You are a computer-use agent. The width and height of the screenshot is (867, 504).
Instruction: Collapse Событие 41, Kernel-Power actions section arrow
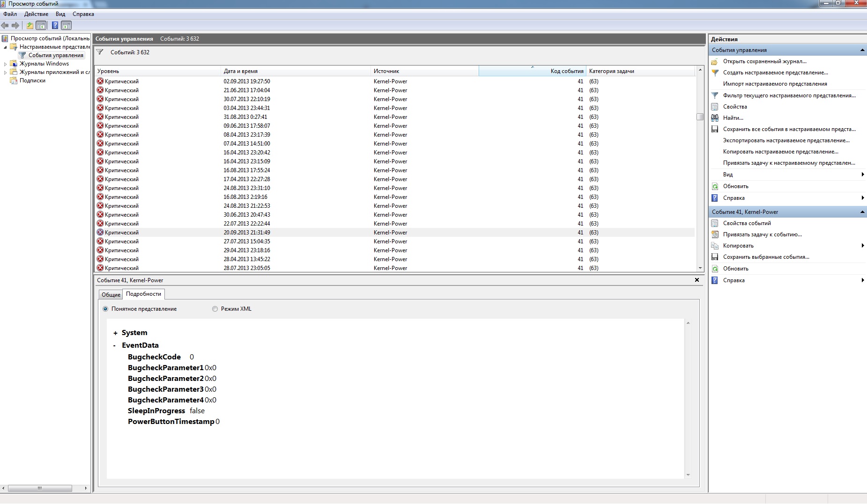(862, 212)
